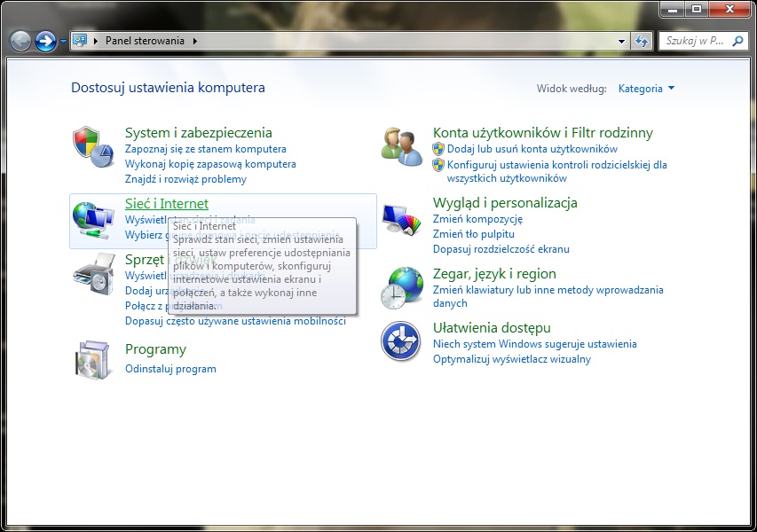Click the search magnifier icon
The height and width of the screenshot is (532, 757).
point(737,41)
